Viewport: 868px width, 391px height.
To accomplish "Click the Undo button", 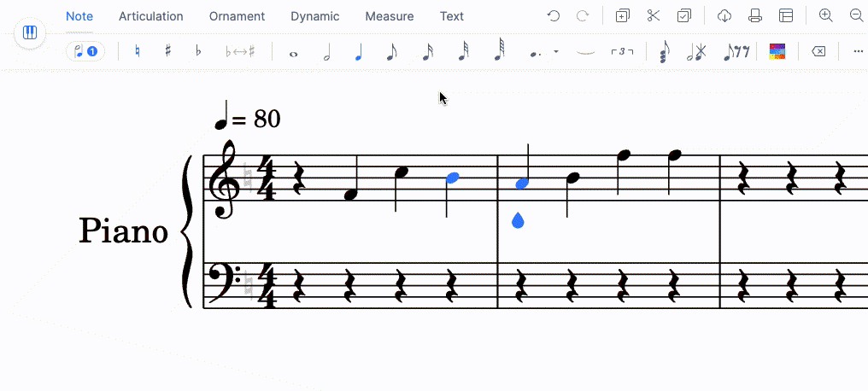I will tap(554, 16).
